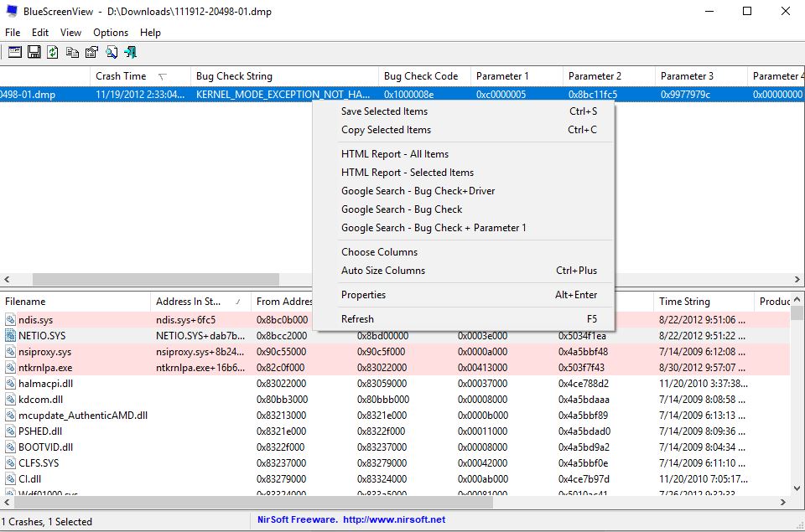Image resolution: width=805 pixels, height=532 pixels.
Task: Sort by the Address In Stack column header
Action: 200,301
